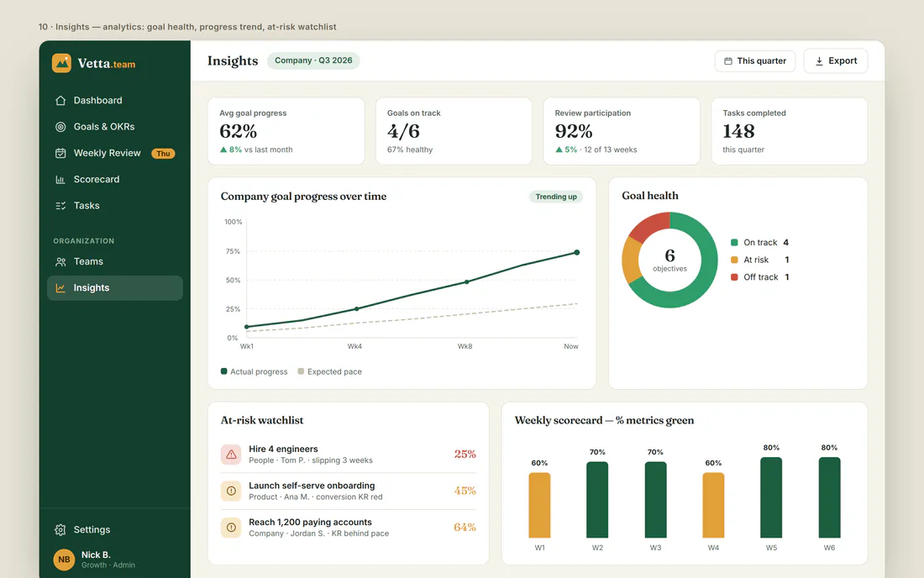Click the calendar icon in This quarter
Viewport: 924px width, 578px height.
(728, 60)
